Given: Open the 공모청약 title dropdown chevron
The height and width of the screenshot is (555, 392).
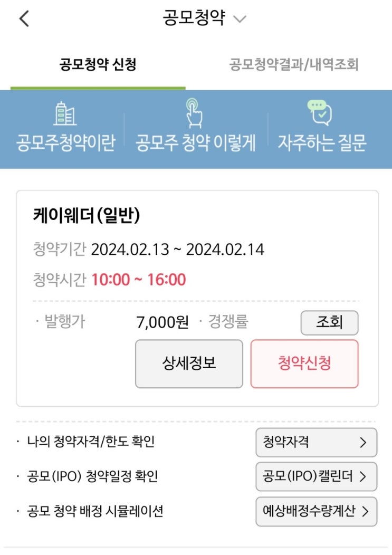Looking at the screenshot, I should point(240,19).
